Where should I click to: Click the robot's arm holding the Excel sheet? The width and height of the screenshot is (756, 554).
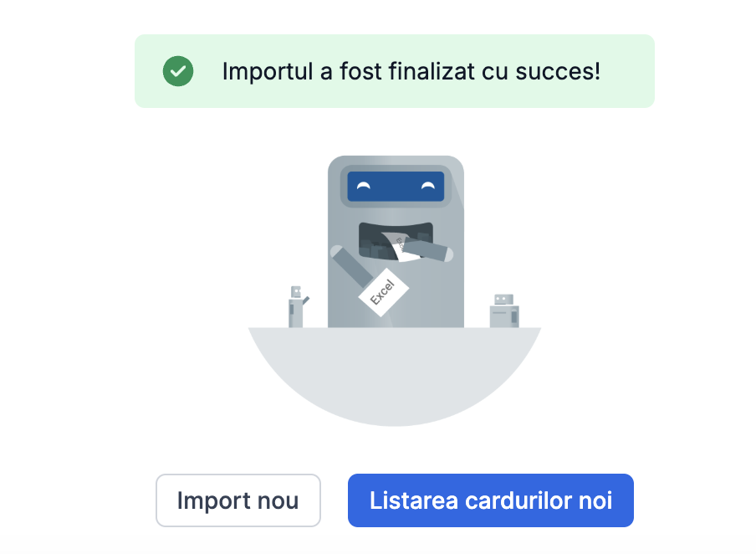point(349,267)
